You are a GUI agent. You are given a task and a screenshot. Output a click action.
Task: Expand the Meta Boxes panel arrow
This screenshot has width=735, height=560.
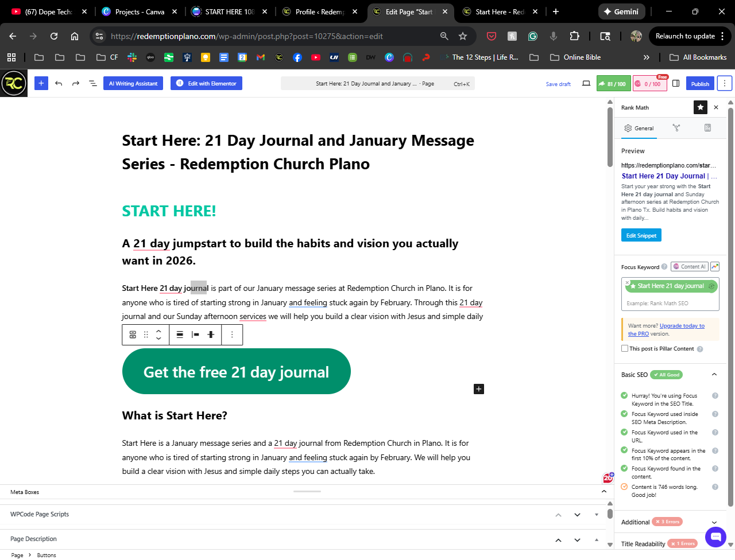tap(604, 492)
